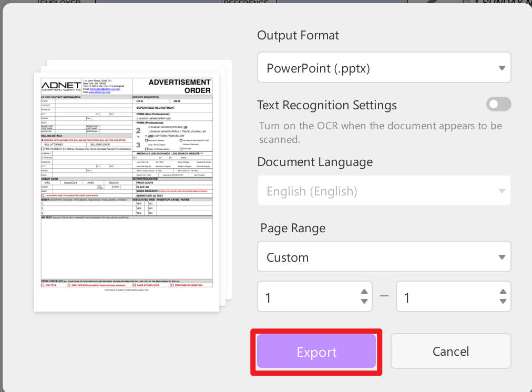Cancel the export dialog
The image size is (532, 392).
(x=451, y=350)
